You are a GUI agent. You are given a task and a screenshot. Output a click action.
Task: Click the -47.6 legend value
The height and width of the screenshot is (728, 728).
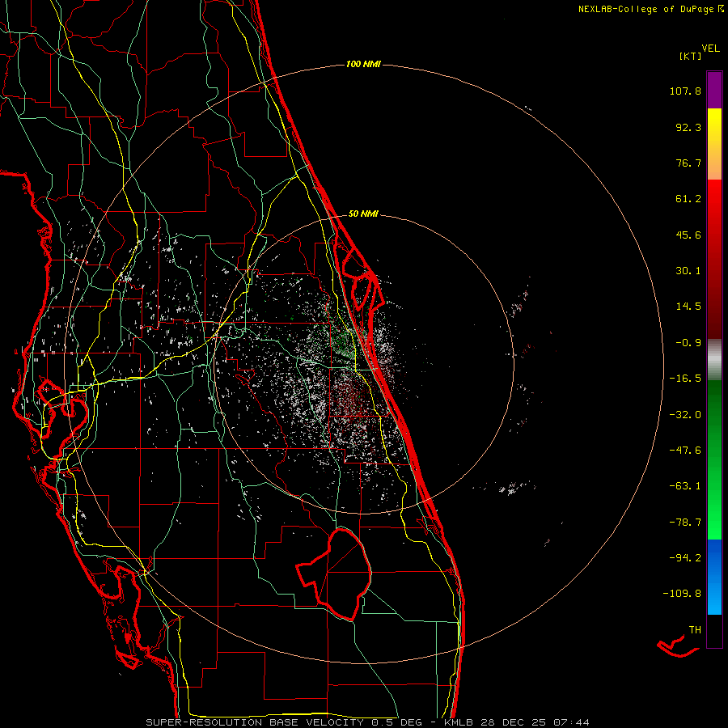coord(685,451)
